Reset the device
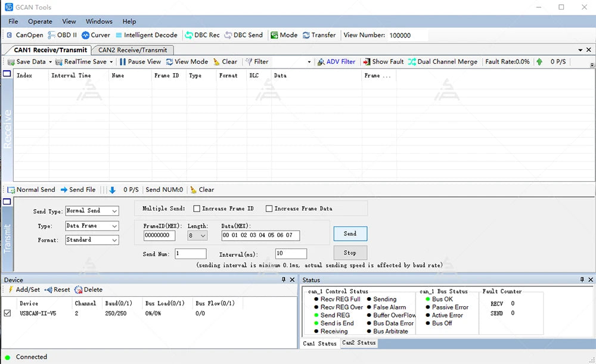Screen dimensions: 596x364 point(57,290)
